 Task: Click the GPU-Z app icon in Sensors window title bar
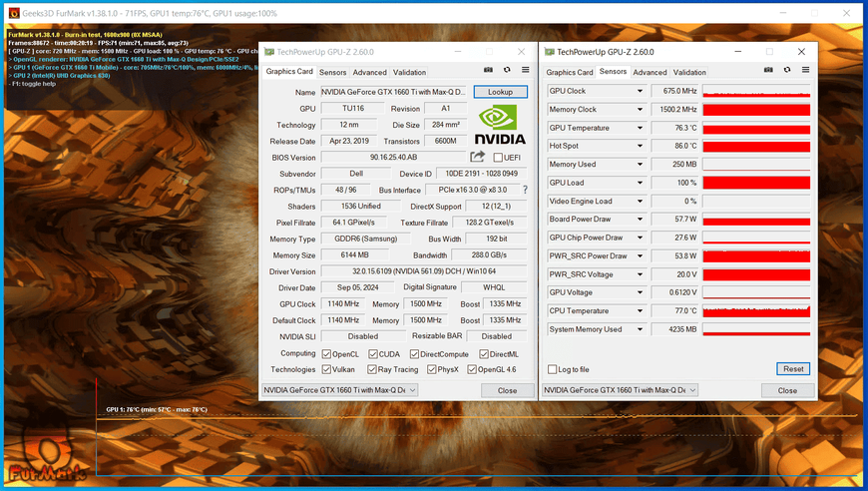[550, 52]
